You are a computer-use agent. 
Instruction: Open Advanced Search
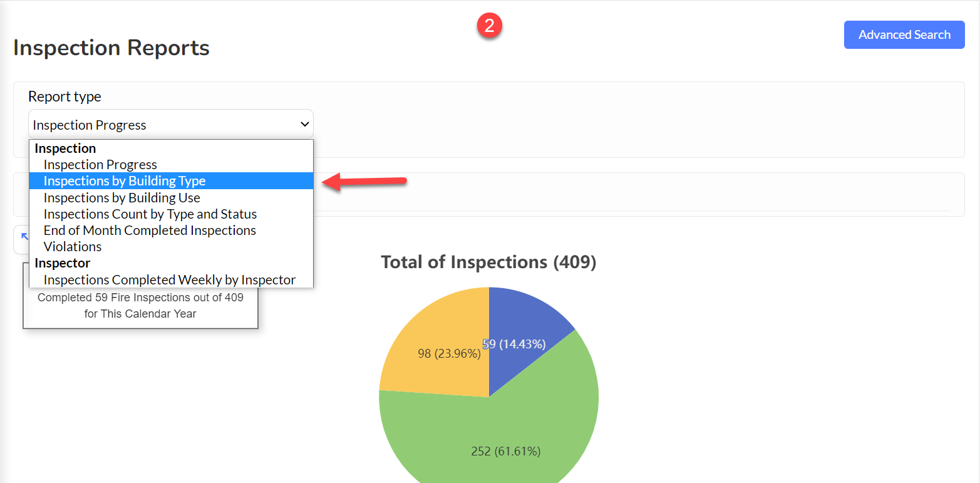click(x=904, y=34)
